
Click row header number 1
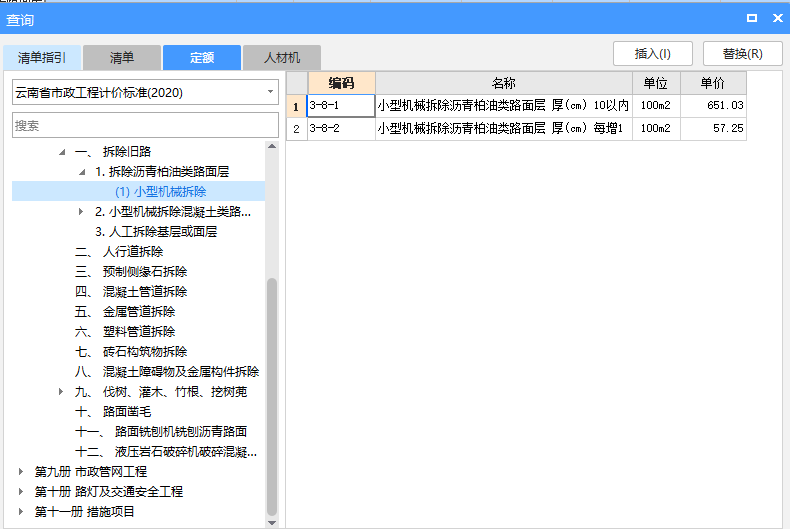point(297,106)
